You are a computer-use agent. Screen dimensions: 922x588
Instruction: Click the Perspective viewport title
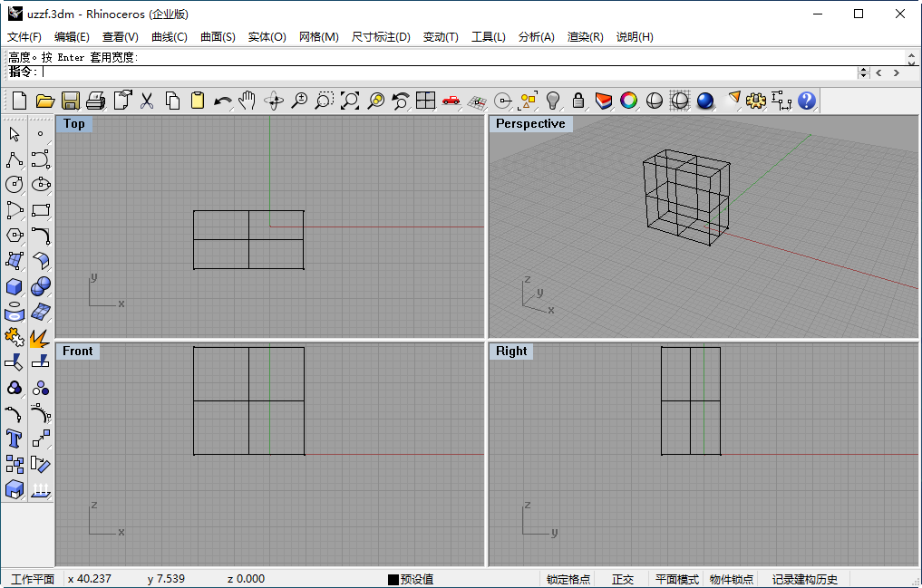[530, 124]
